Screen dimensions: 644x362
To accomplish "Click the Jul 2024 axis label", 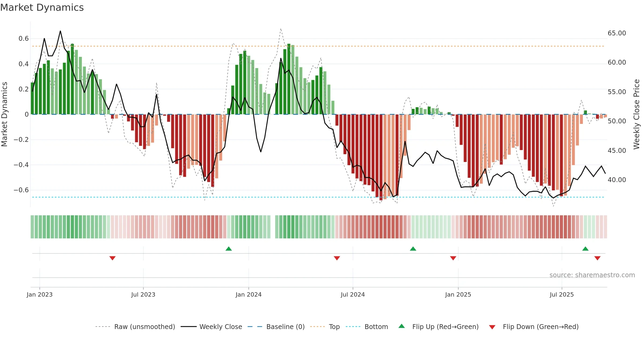I will (353, 294).
